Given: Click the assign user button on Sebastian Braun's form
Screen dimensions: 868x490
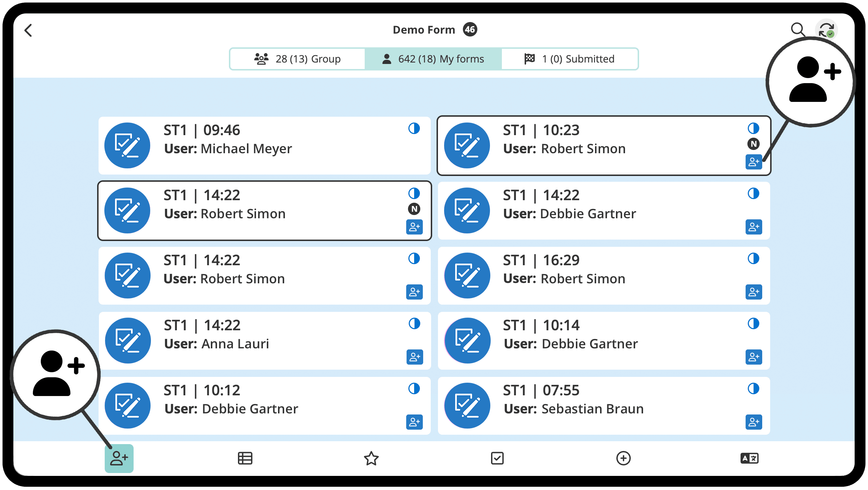Looking at the screenshot, I should pos(754,422).
